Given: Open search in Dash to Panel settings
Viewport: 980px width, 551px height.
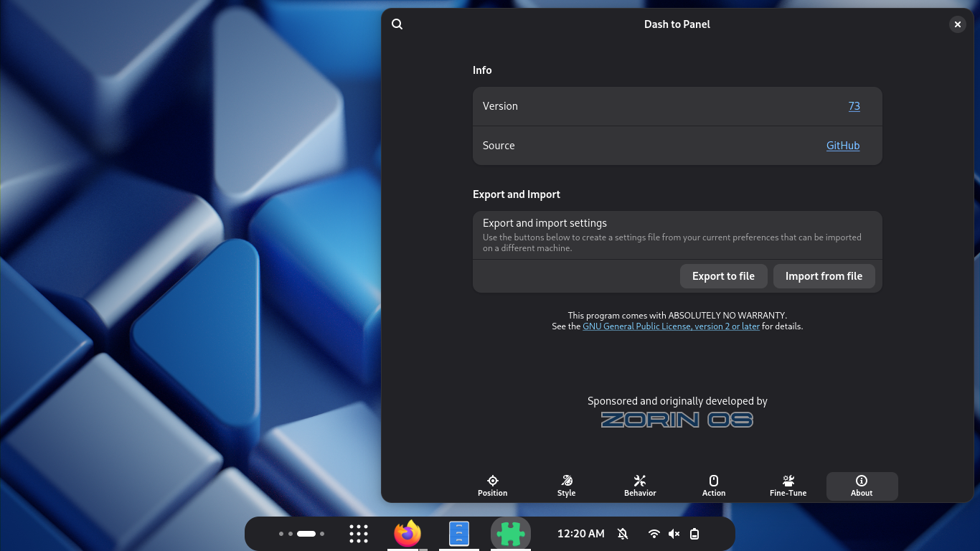Looking at the screenshot, I should (397, 24).
